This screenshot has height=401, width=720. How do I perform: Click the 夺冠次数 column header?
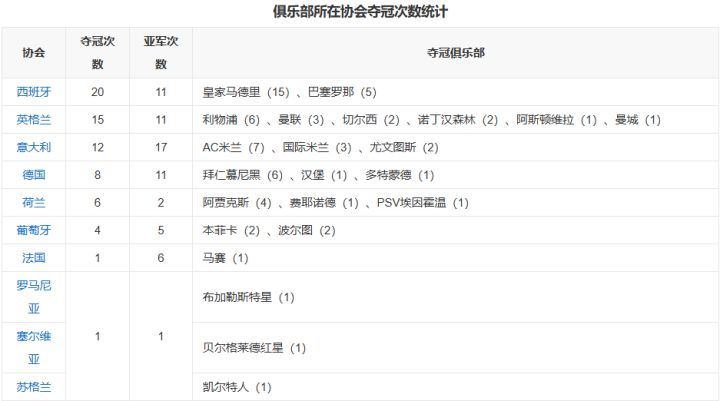(97, 52)
